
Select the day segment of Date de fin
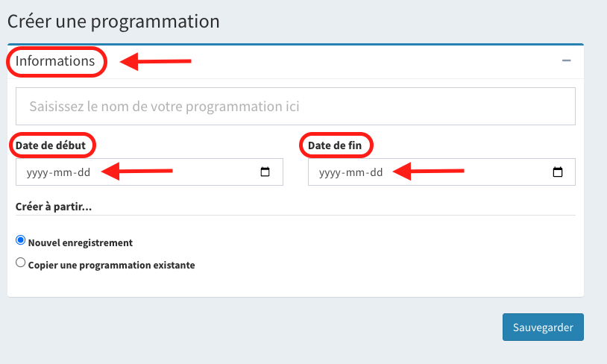coord(375,172)
